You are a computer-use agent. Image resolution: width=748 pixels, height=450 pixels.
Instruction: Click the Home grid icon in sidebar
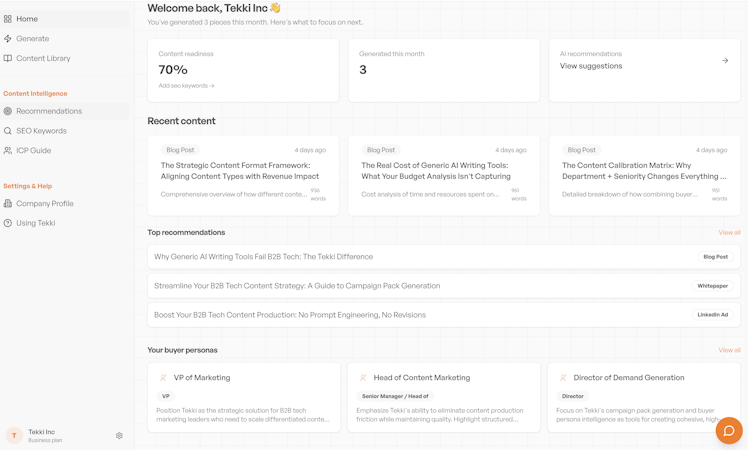(x=8, y=19)
